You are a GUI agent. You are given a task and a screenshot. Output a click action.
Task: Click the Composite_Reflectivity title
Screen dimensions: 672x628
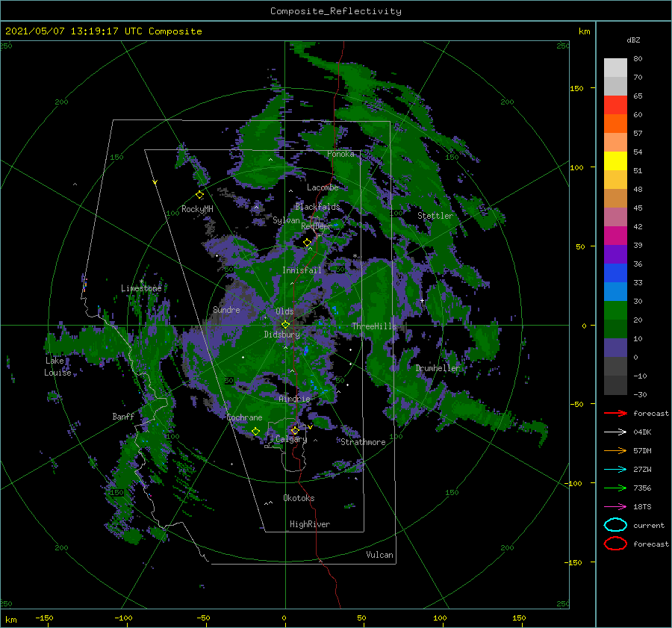(335, 11)
